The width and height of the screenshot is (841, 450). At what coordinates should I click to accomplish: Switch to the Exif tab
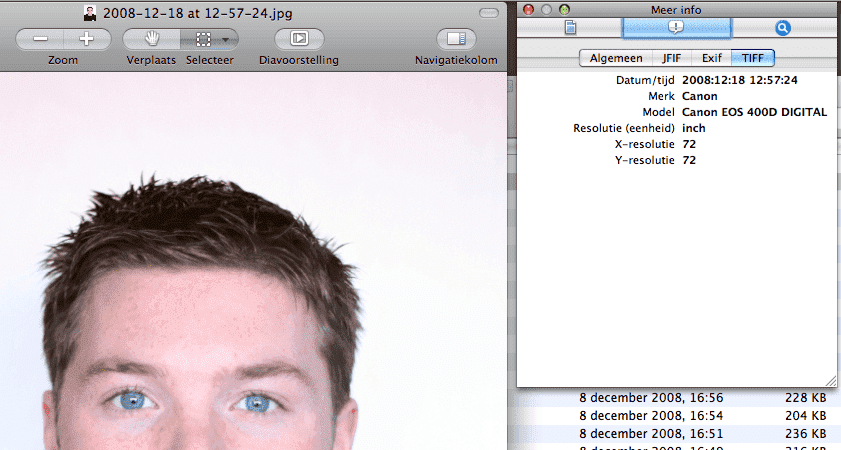[711, 58]
